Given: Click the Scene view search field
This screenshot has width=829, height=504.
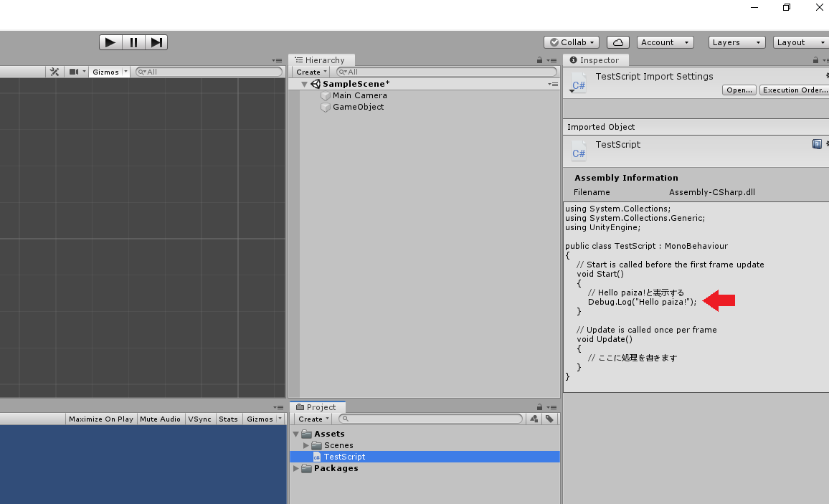Looking at the screenshot, I should coord(209,72).
